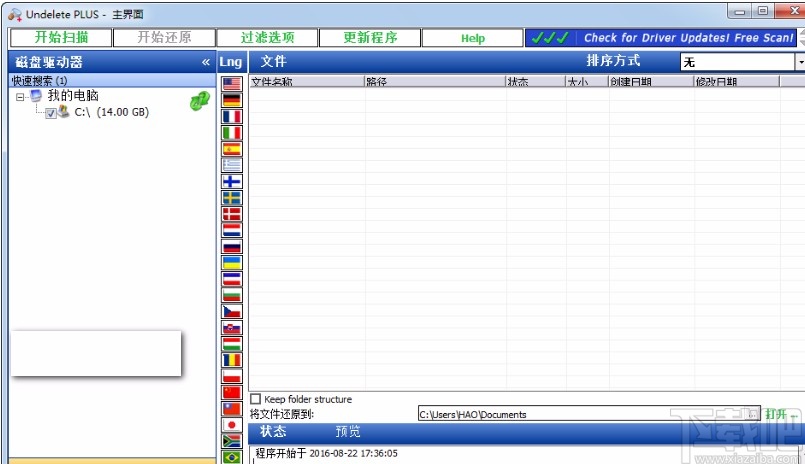This screenshot has height=464, width=805.
Task: Click the C:\ drive icon
Action: [x=64, y=111]
